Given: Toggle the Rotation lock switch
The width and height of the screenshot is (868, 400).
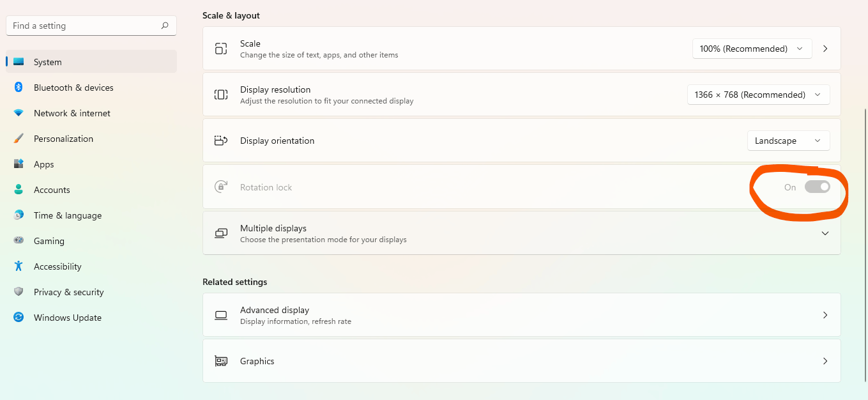Looking at the screenshot, I should pyautogui.click(x=817, y=187).
